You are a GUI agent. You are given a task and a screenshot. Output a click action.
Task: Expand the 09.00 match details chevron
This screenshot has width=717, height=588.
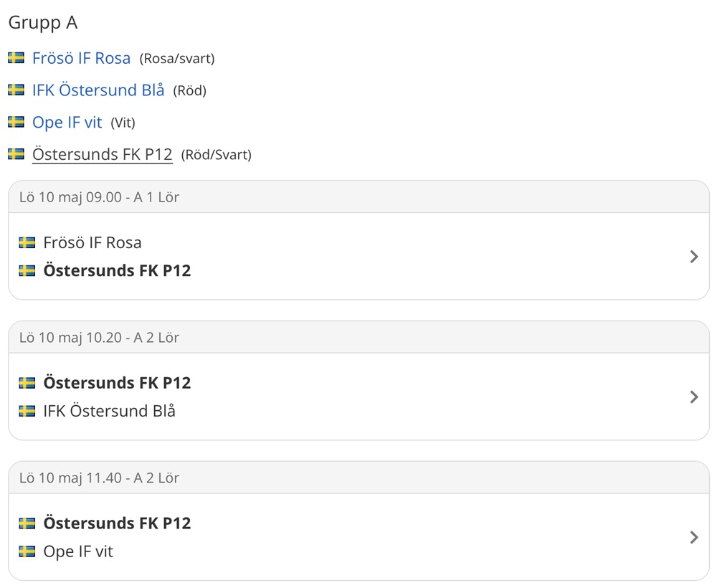coord(693,257)
